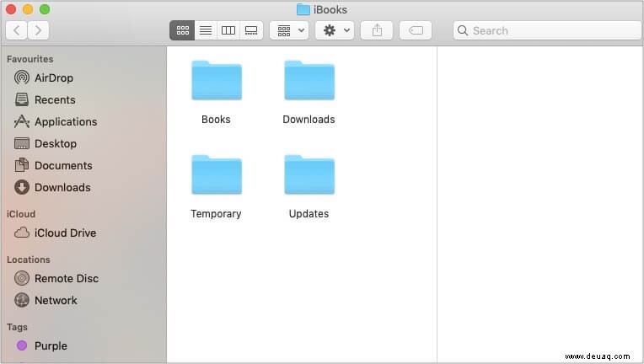The image size is (644, 364).
Task: Click the Edit Tags toolbar button
Action: (x=416, y=30)
